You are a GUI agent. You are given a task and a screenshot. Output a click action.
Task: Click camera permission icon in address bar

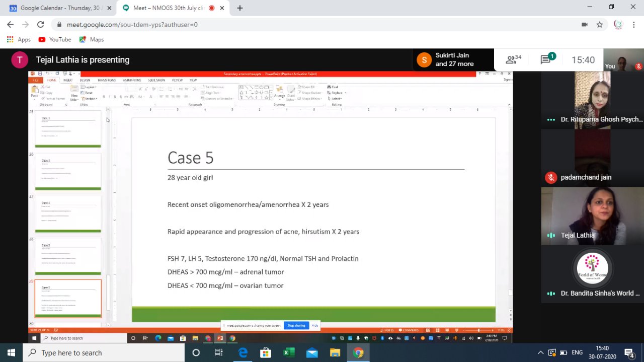click(x=585, y=24)
